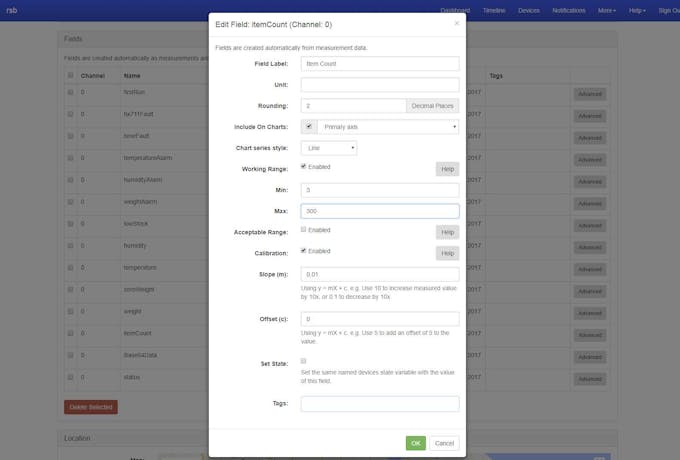Image resolution: width=680 pixels, height=460 pixels.
Task: Click the humidityAlarm field name
Action: tap(143, 180)
